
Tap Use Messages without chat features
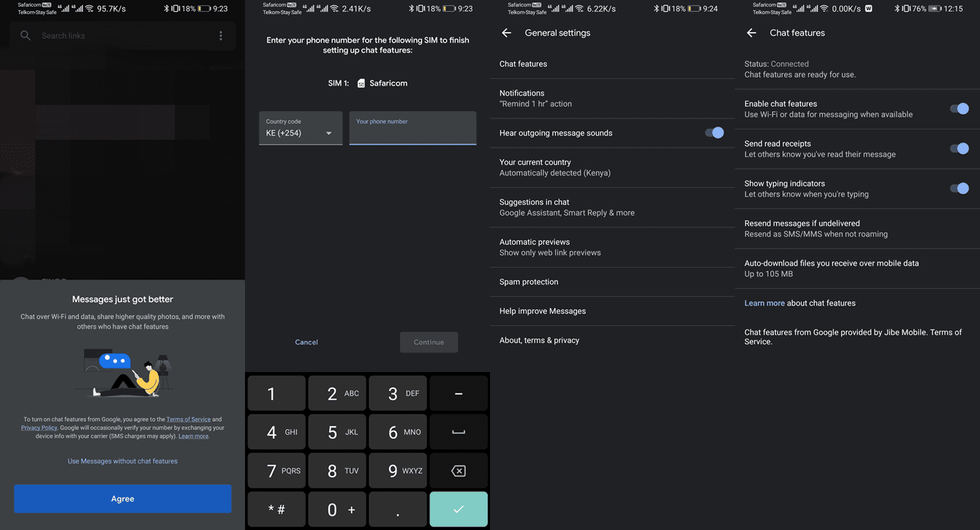(x=123, y=461)
